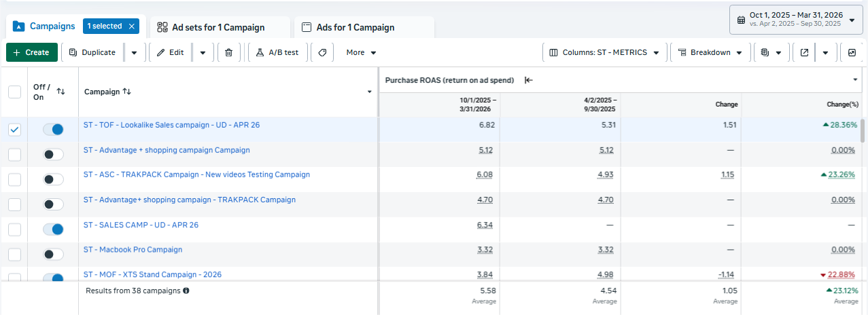Check the ST - ASC - TRAKPACK New videos checkbox
This screenshot has height=315, width=868.
pos(14,180)
